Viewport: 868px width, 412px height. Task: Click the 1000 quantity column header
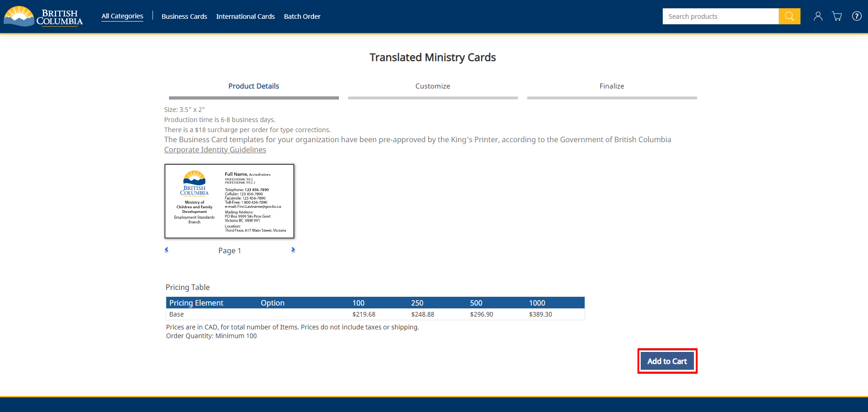coord(537,303)
